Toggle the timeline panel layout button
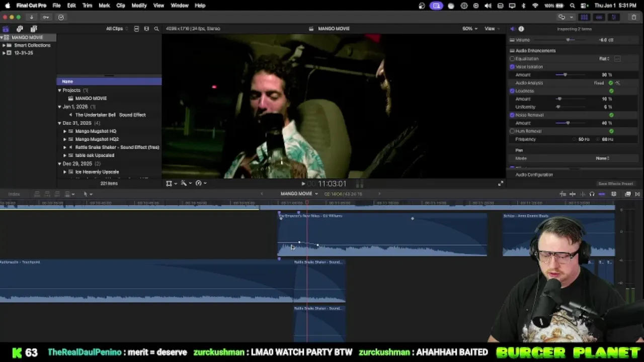Image resolution: width=644 pixels, height=362 pixels. tap(599, 17)
